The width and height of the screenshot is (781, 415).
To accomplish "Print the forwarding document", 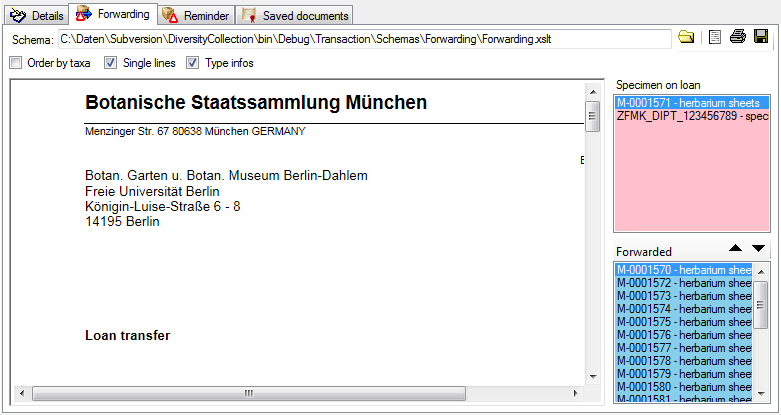I will click(x=738, y=36).
